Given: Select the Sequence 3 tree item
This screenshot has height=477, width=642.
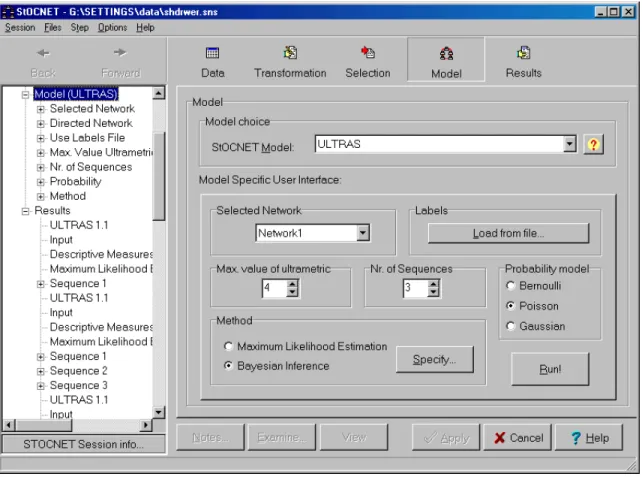Looking at the screenshot, I should click(x=78, y=386).
